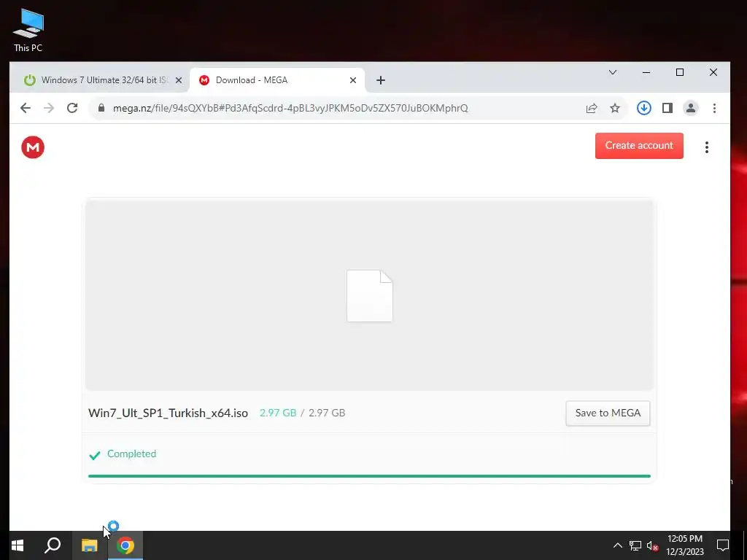The height and width of the screenshot is (560, 747).
Task: Toggle the Chrome side panel
Action: (667, 108)
